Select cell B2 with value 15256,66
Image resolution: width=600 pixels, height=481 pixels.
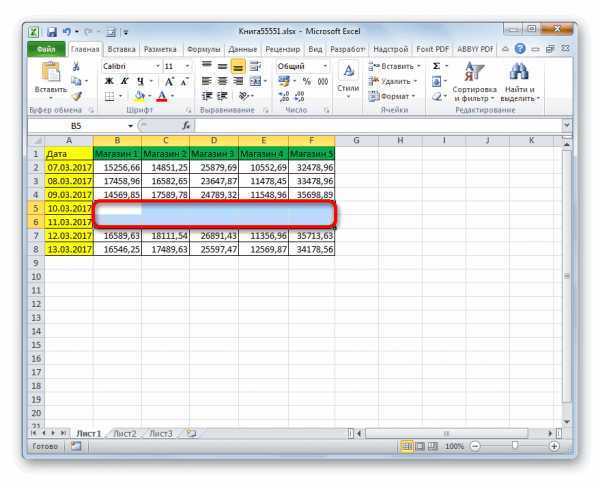tap(117, 167)
